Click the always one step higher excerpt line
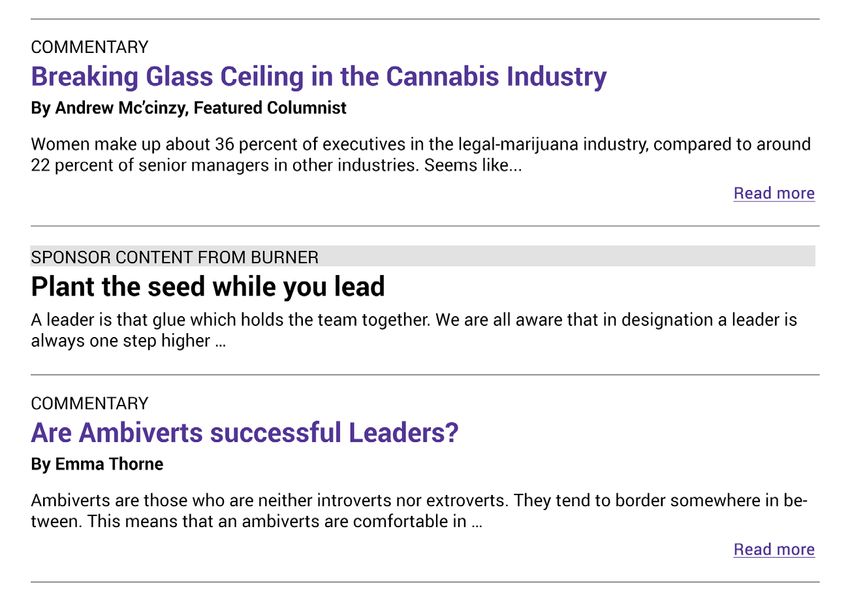 tap(128, 341)
